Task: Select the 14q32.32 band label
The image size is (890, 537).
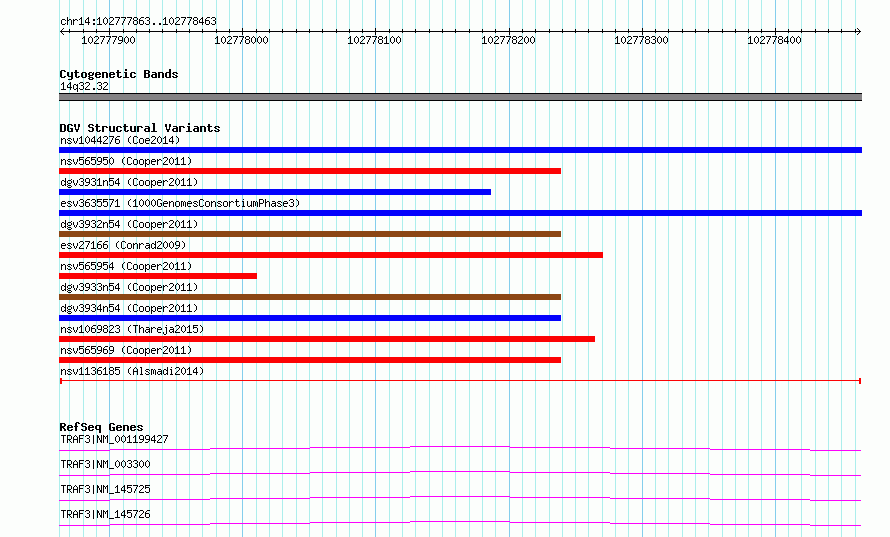Action: point(84,86)
